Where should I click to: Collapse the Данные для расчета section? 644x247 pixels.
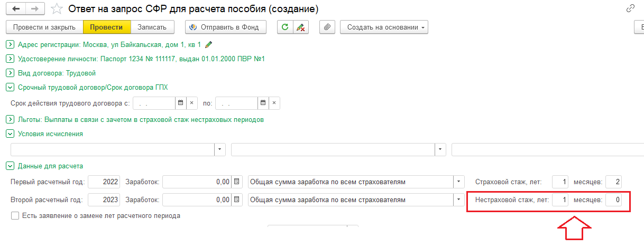tap(10, 166)
